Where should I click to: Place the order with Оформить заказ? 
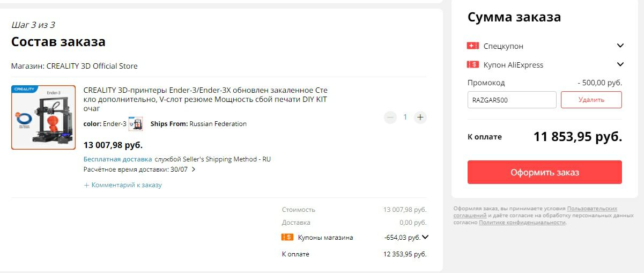tap(545, 172)
